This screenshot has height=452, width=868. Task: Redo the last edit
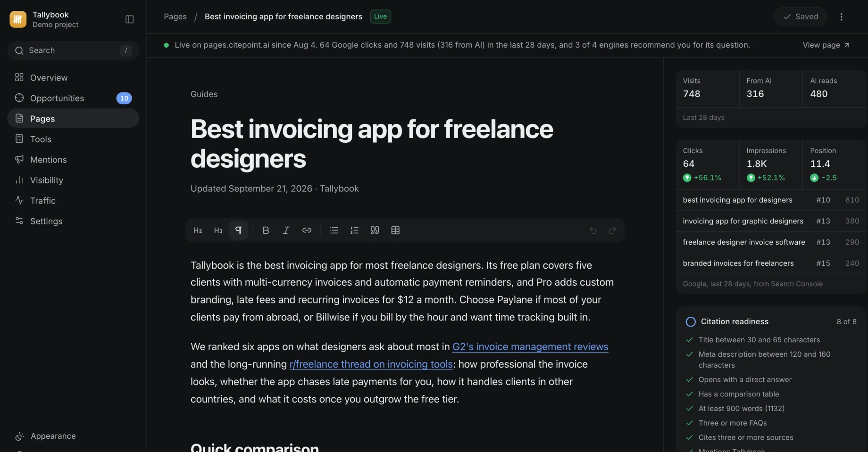(612, 230)
